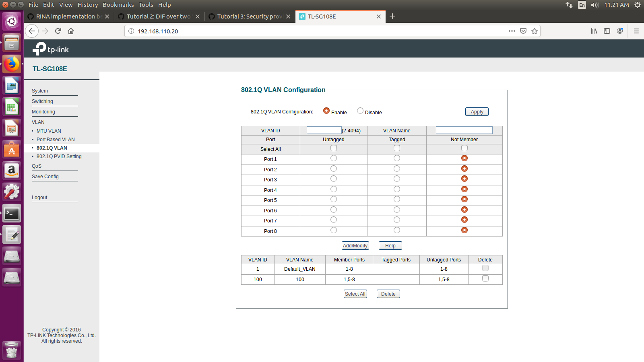Open the 802.1Q PVID Setting page

(x=59, y=156)
